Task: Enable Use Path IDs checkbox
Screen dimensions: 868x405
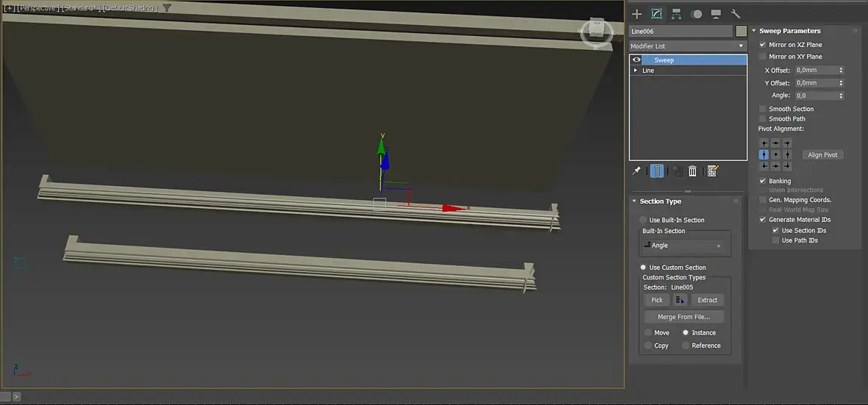Action: click(x=775, y=240)
